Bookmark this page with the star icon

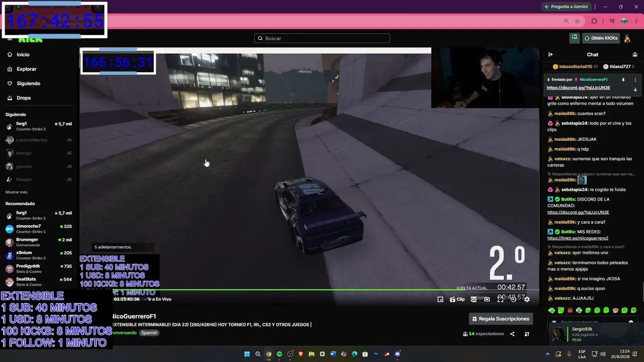[577, 21]
